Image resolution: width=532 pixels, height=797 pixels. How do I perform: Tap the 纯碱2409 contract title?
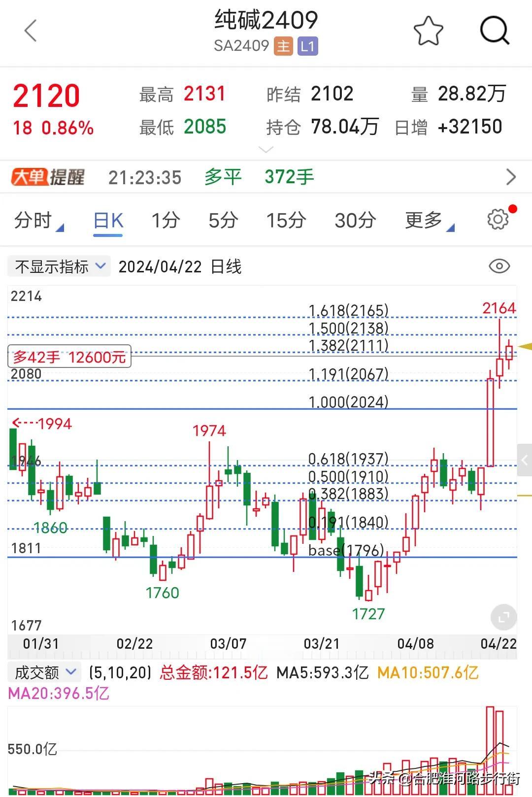[266, 21]
